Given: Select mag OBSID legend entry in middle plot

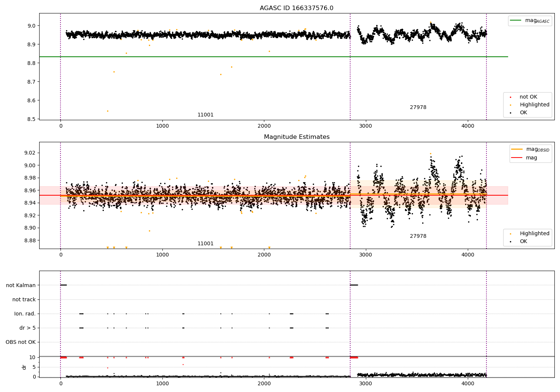Looking at the screenshot, I should (531, 149).
